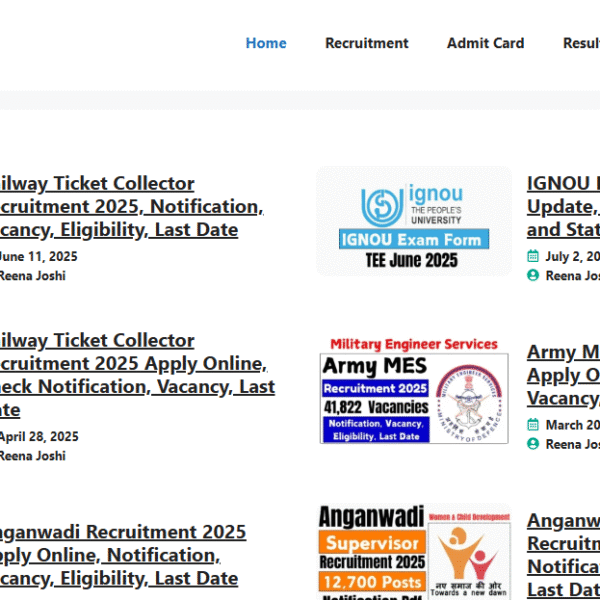
Task: Click the July 2 date text of IGNOU article
Action: click(572, 256)
